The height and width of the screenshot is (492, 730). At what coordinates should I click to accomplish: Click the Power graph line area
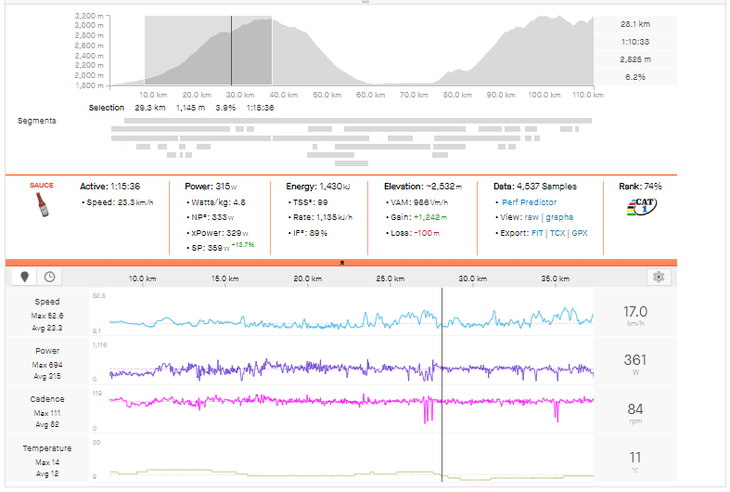point(350,369)
